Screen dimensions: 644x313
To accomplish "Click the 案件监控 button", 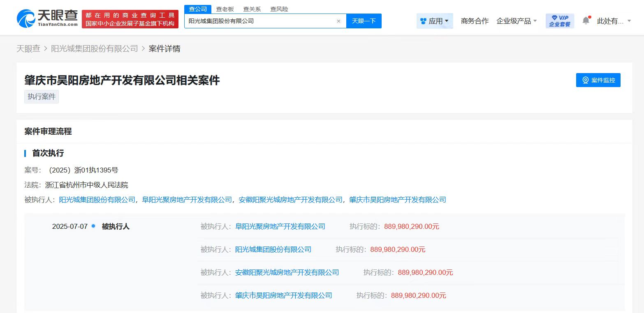I will point(598,80).
